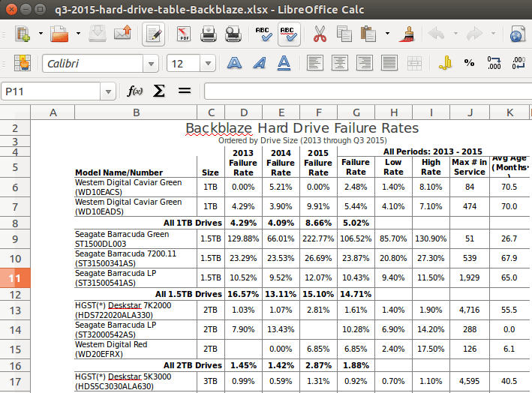Justify the text alignment

[x=389, y=63]
